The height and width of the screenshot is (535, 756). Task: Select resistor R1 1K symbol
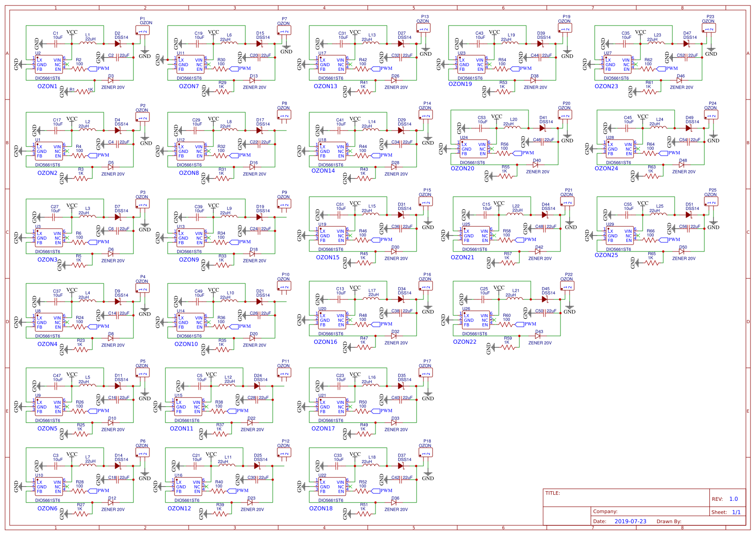pyautogui.click(x=84, y=92)
